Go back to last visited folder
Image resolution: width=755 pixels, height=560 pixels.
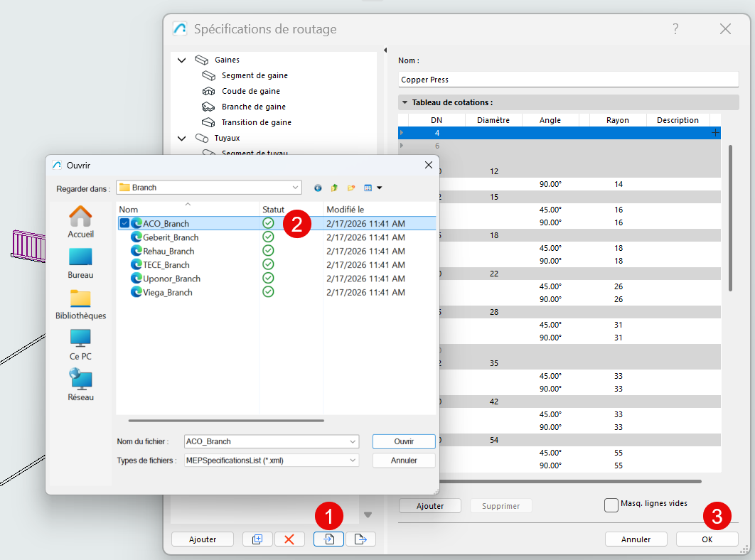pyautogui.click(x=318, y=188)
